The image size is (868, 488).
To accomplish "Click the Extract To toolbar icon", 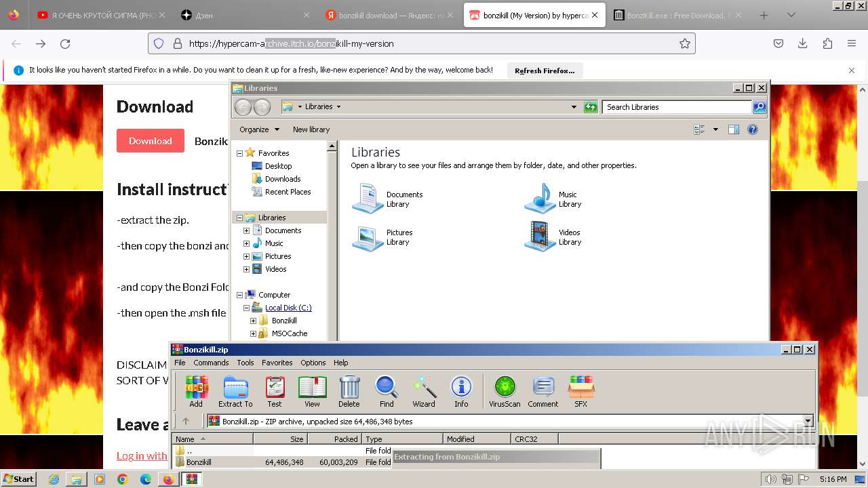I will click(235, 391).
